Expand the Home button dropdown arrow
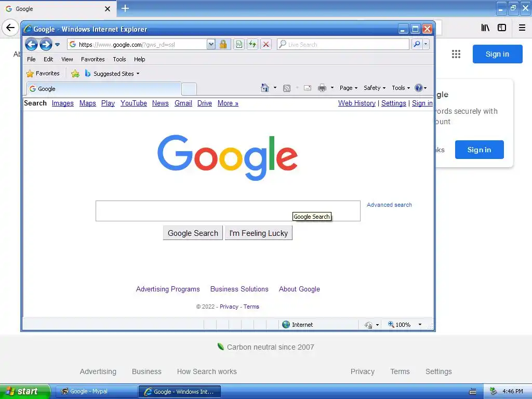Image resolution: width=532 pixels, height=399 pixels. click(x=275, y=88)
